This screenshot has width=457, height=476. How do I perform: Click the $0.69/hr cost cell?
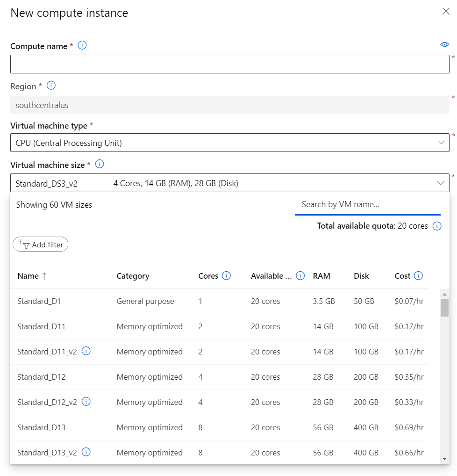[x=409, y=427]
